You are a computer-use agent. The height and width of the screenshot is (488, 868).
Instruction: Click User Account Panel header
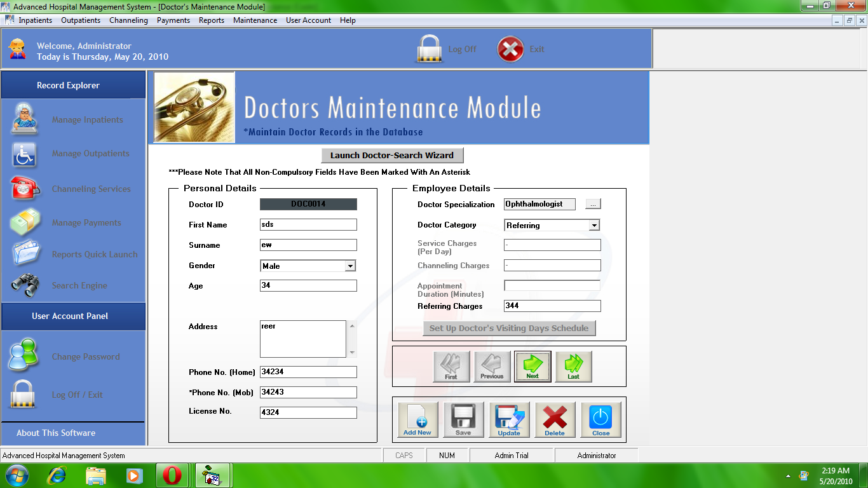73,316
